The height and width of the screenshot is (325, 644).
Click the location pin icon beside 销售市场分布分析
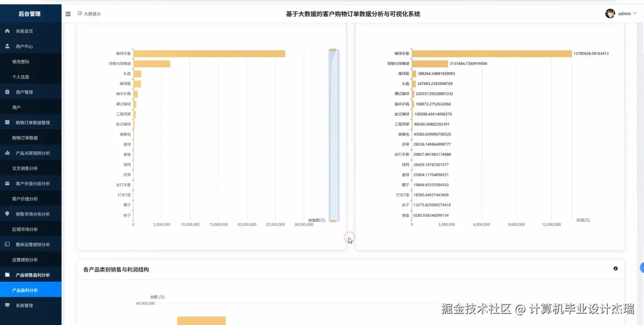[7, 214]
